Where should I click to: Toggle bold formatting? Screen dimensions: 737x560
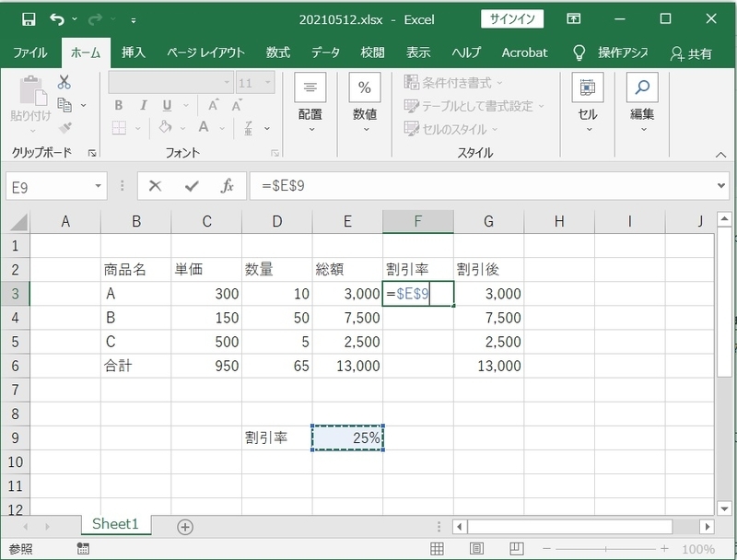coord(120,104)
